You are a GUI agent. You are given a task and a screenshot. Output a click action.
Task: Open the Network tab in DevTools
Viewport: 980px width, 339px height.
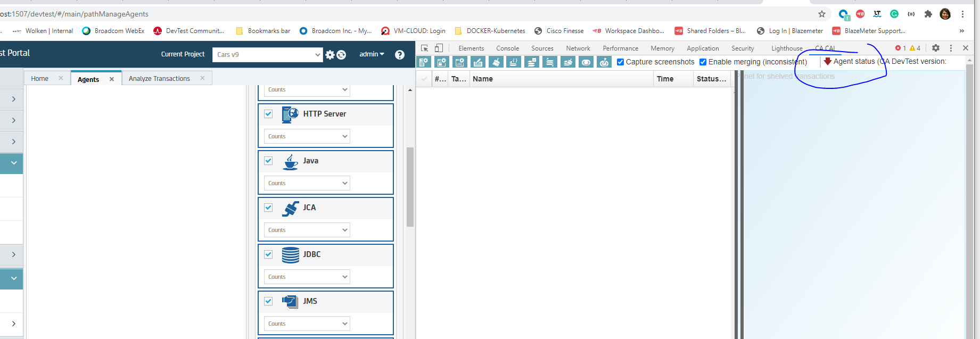pos(578,48)
